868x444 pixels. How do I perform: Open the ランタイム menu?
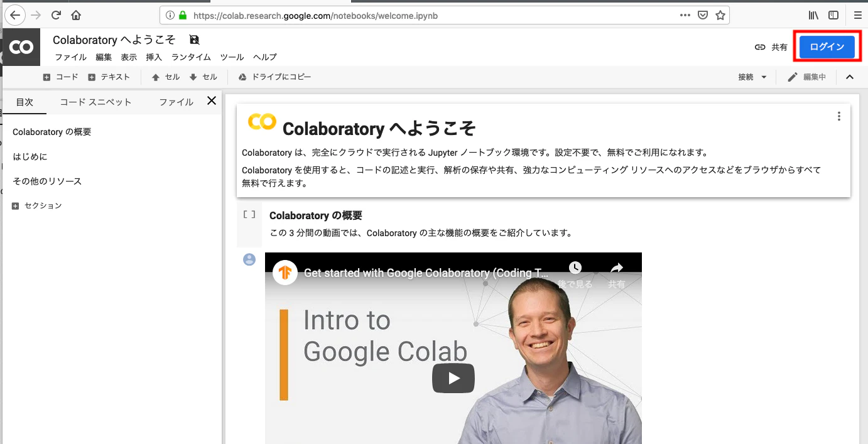coord(191,57)
